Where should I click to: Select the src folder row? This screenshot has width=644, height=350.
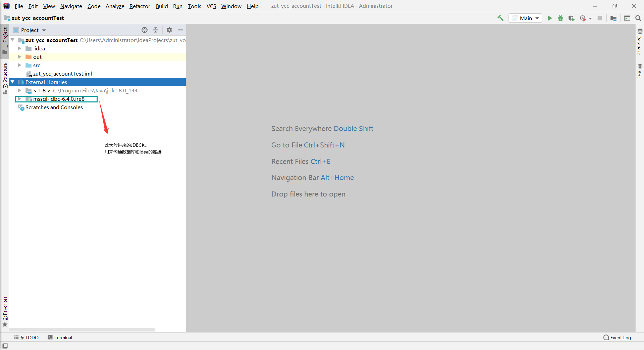click(x=97, y=65)
